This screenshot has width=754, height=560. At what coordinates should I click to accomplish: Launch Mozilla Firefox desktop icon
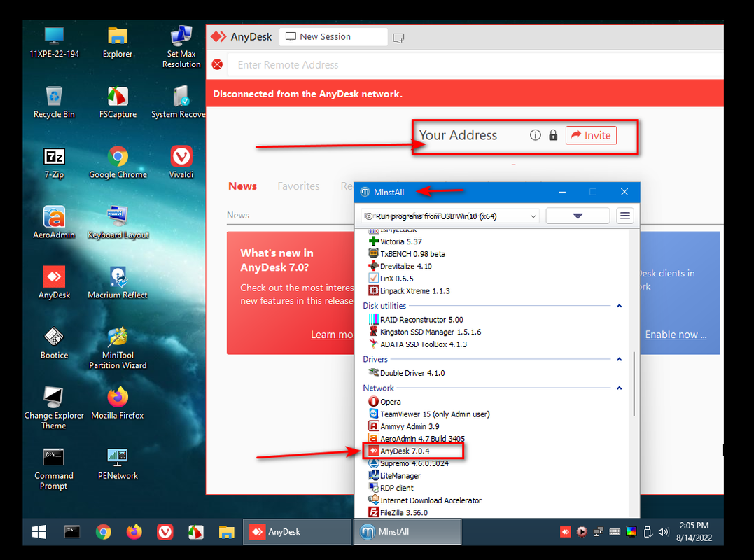click(118, 402)
